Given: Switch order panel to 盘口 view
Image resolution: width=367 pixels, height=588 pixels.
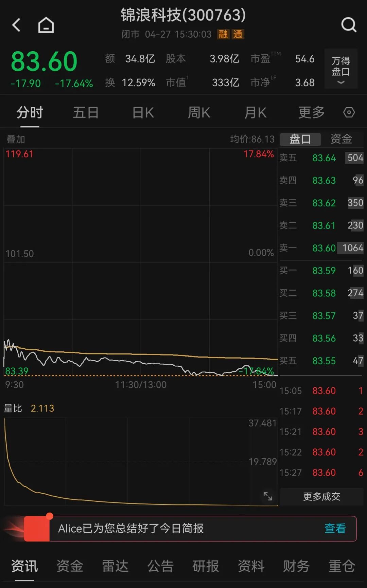Looking at the screenshot, I should 300,139.
